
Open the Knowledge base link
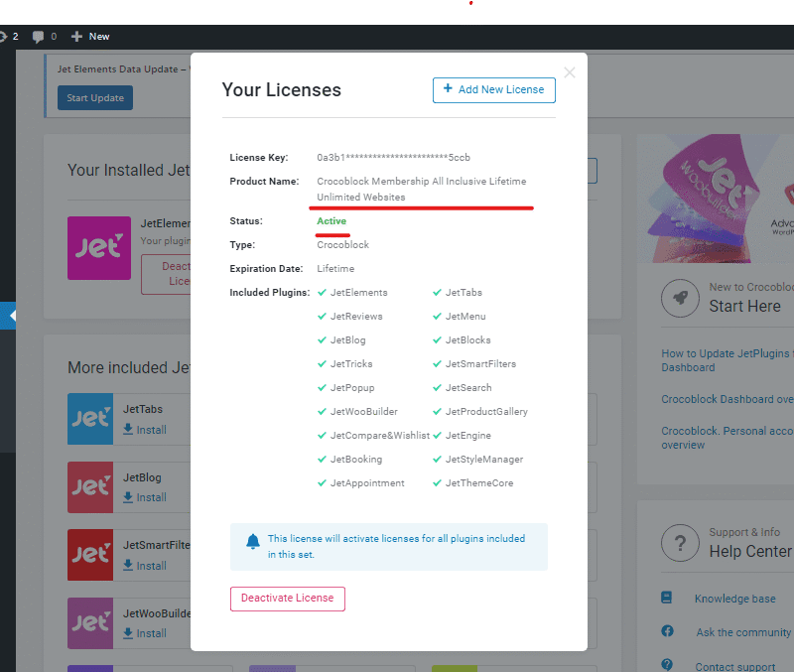tap(734, 600)
